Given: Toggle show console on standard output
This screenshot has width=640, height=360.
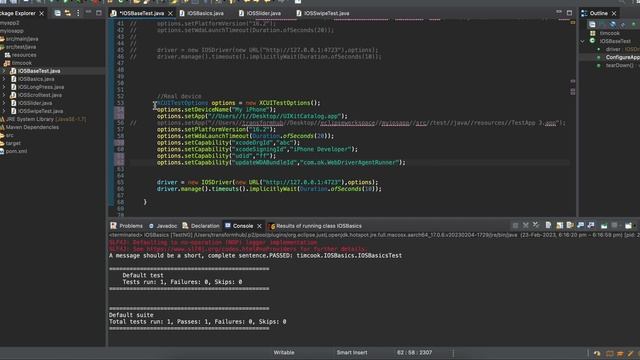Looking at the screenshot, I should tap(580, 225).
